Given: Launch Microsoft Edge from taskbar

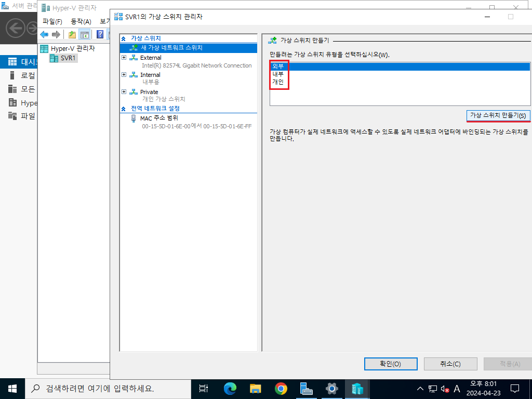Looking at the screenshot, I should click(x=230, y=389).
